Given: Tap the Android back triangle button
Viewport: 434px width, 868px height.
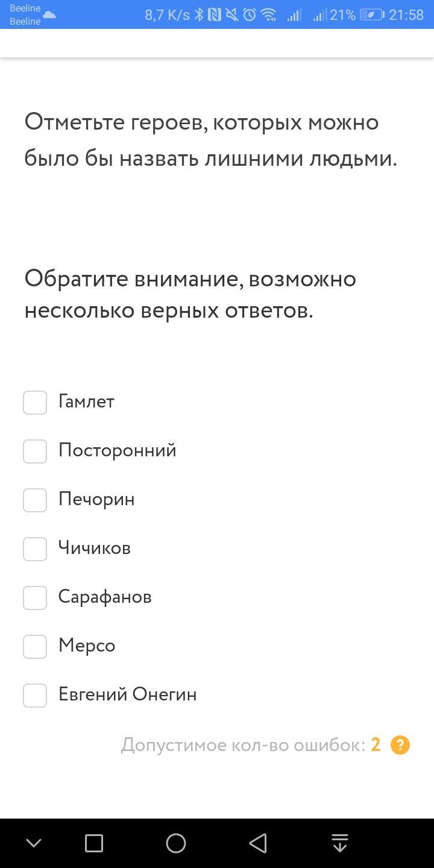Looking at the screenshot, I should 258,843.
